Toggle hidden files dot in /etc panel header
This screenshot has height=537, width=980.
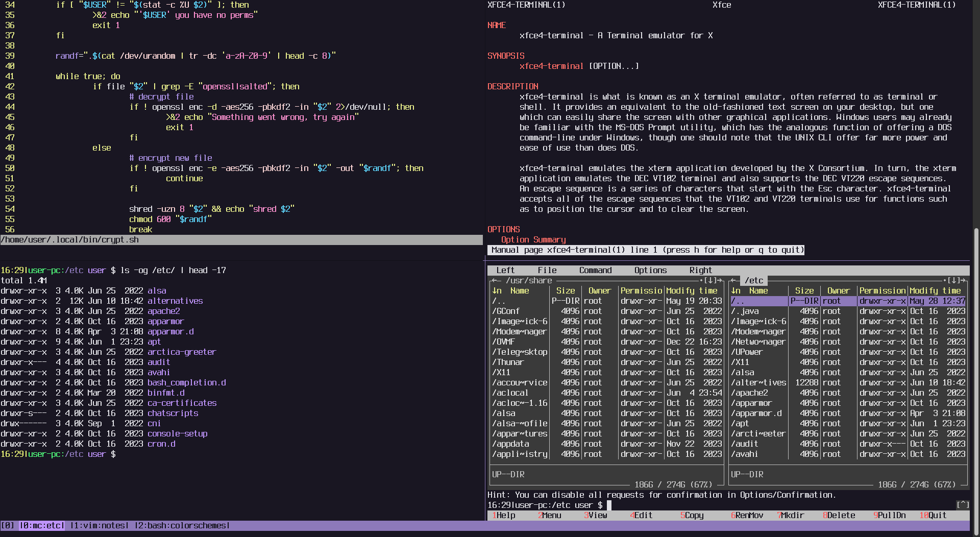click(x=945, y=280)
